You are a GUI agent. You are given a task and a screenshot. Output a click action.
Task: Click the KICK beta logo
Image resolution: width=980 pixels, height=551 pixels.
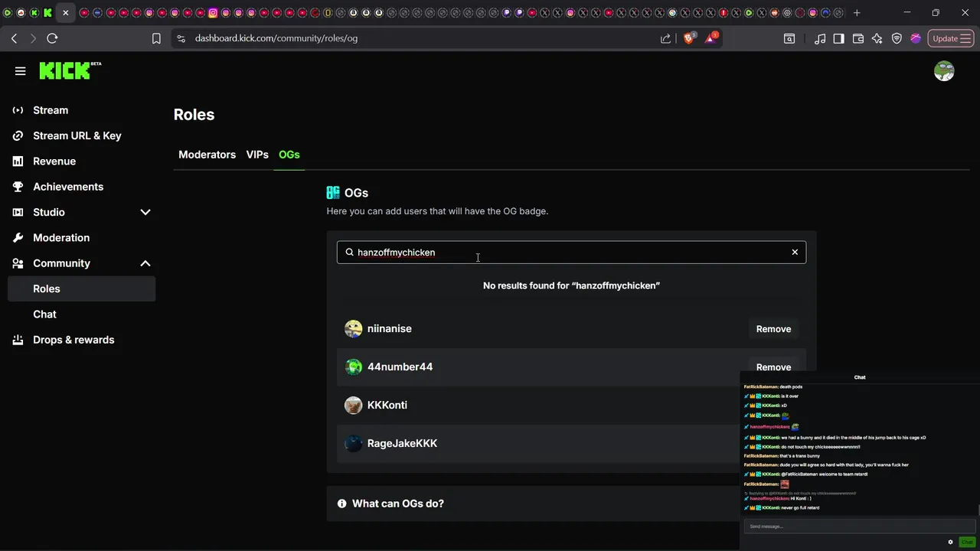point(70,70)
